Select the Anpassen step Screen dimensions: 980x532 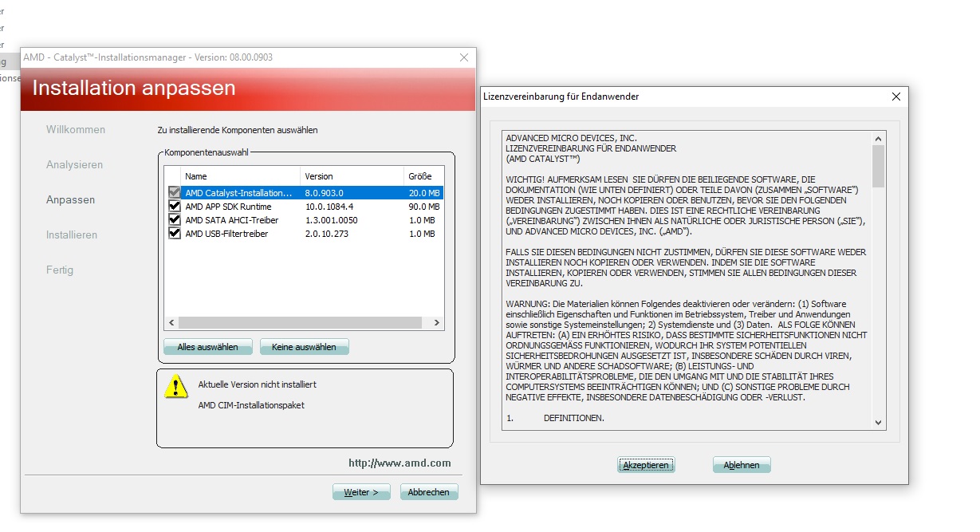[x=70, y=199]
